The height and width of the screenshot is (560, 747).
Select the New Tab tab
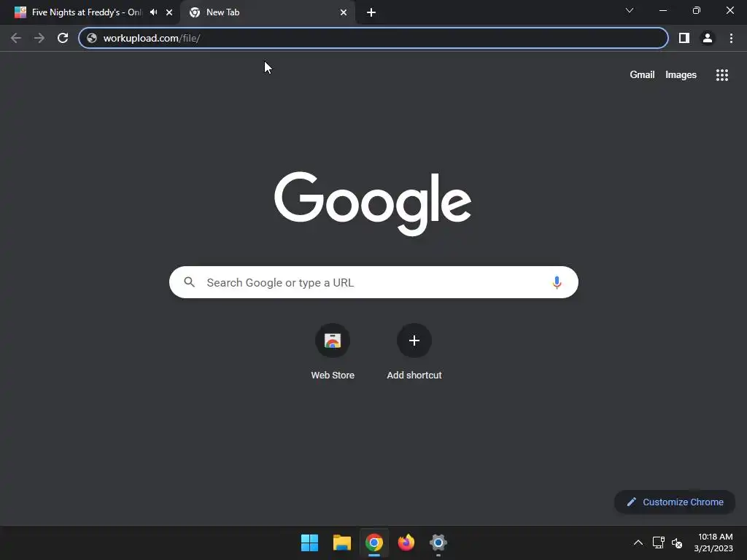click(x=267, y=12)
